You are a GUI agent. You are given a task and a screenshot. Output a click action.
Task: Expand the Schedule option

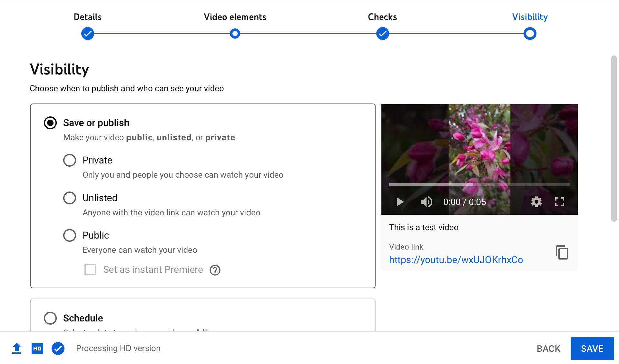pos(50,318)
